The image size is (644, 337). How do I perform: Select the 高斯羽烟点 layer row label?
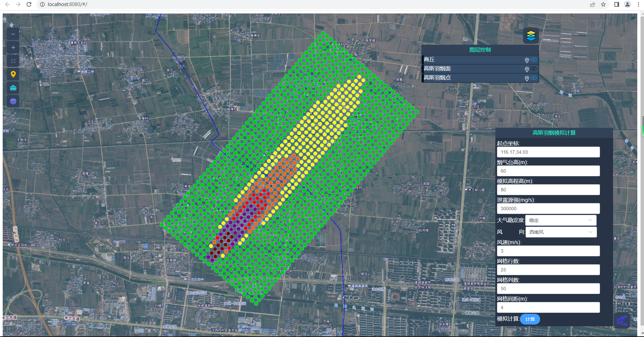click(x=437, y=78)
